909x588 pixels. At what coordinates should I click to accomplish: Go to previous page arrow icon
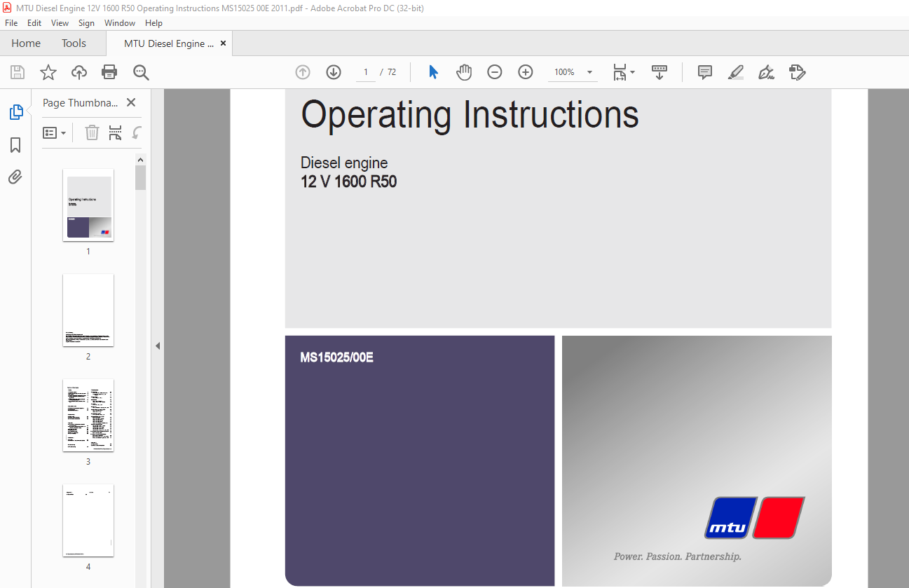tap(303, 72)
